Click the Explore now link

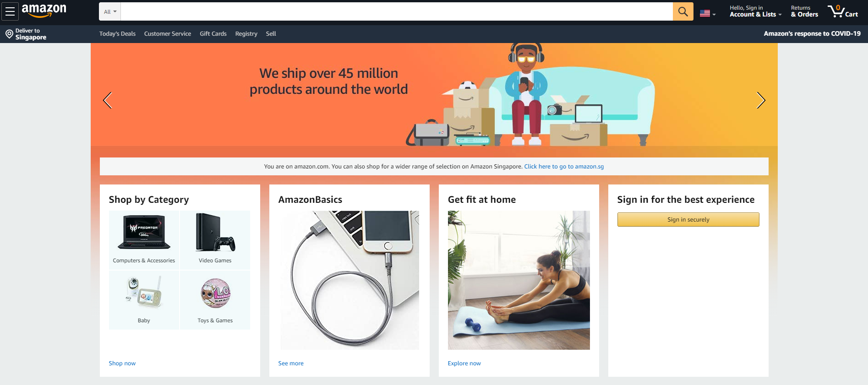pyautogui.click(x=464, y=363)
